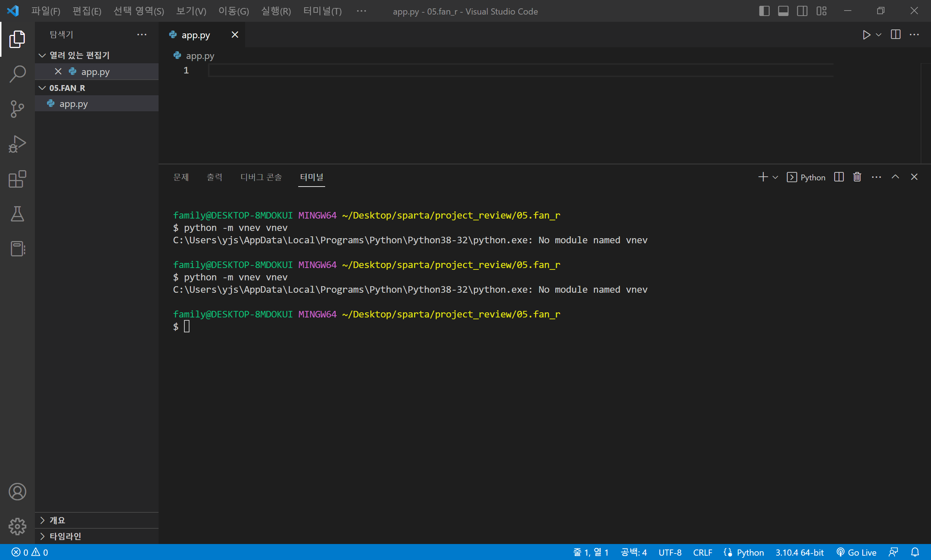The width and height of the screenshot is (931, 560).
Task: Open the Accounts menu
Action: [17, 492]
